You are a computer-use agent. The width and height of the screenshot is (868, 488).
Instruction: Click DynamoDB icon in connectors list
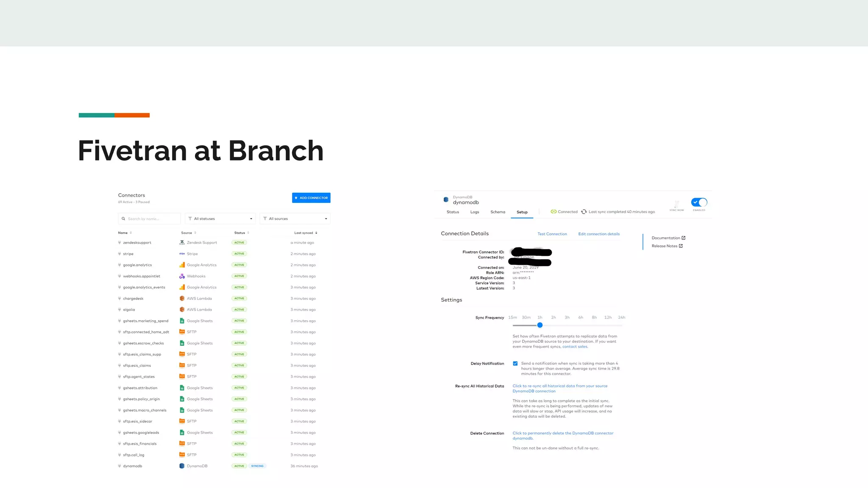click(182, 466)
